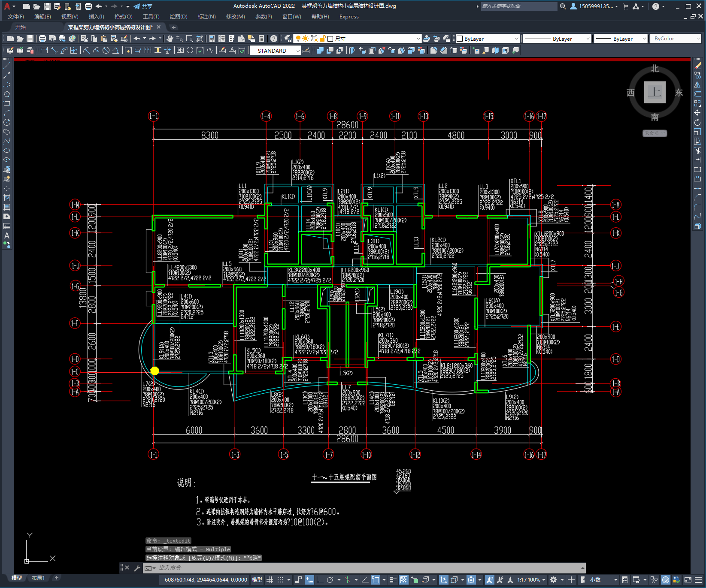
Task: Select the Rotate tool in modify toolbar
Action: (x=697, y=122)
